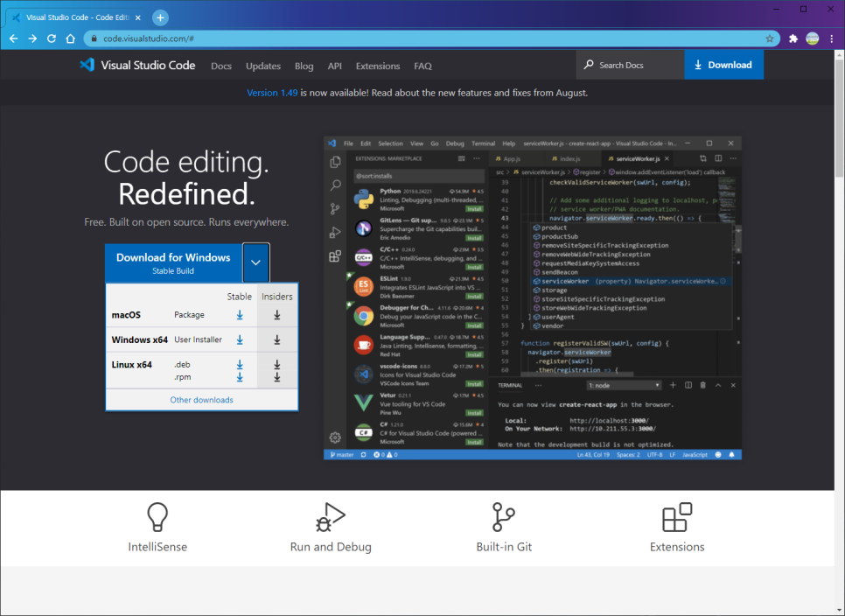Download macOS Insiders package
This screenshot has width=845, height=616.
click(277, 315)
